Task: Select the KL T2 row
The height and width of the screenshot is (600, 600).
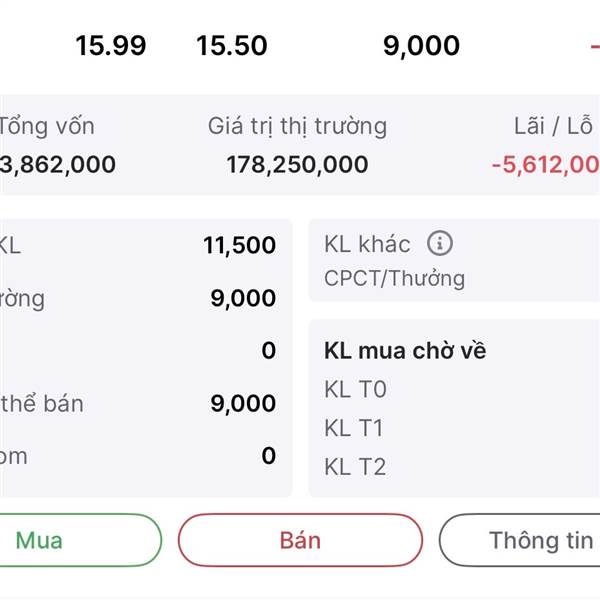Action: click(x=355, y=466)
